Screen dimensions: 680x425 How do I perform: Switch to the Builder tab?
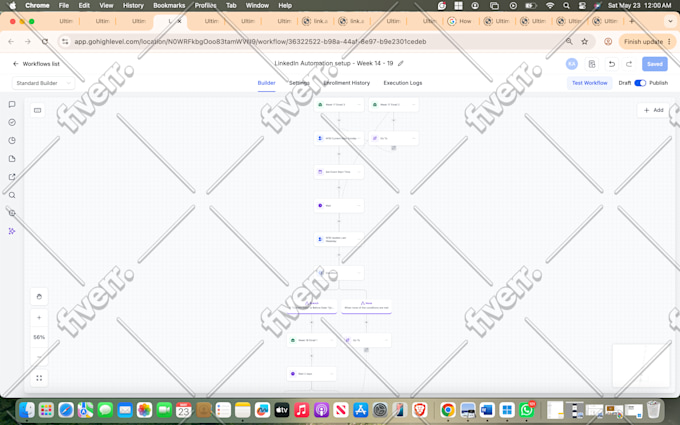pyautogui.click(x=266, y=83)
